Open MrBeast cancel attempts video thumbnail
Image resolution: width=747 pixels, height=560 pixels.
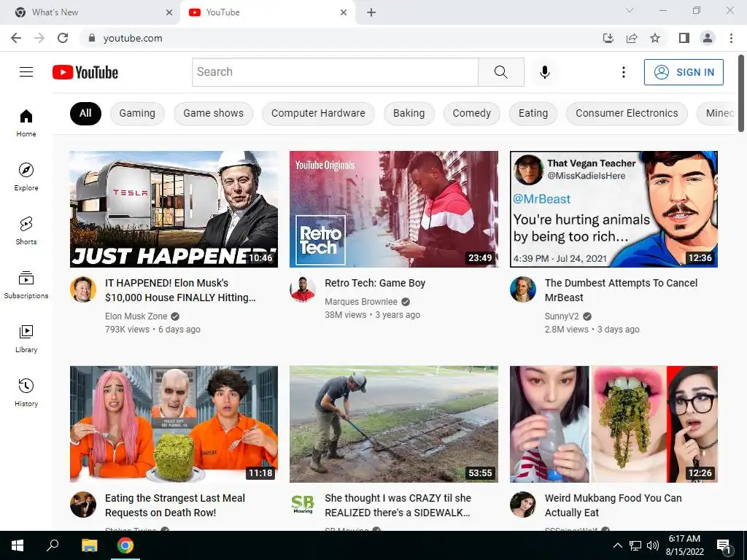point(614,209)
